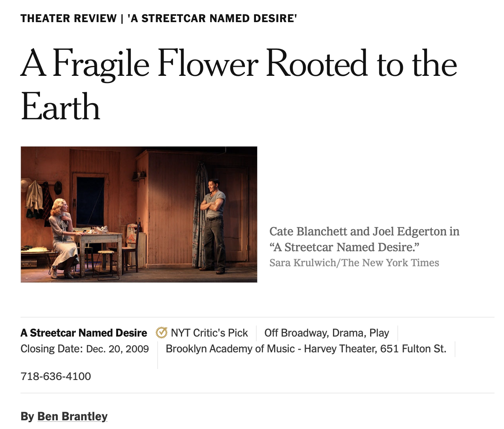The width and height of the screenshot is (504, 429).
Task: Click the word "Earth" in the headline
Action: (x=60, y=107)
